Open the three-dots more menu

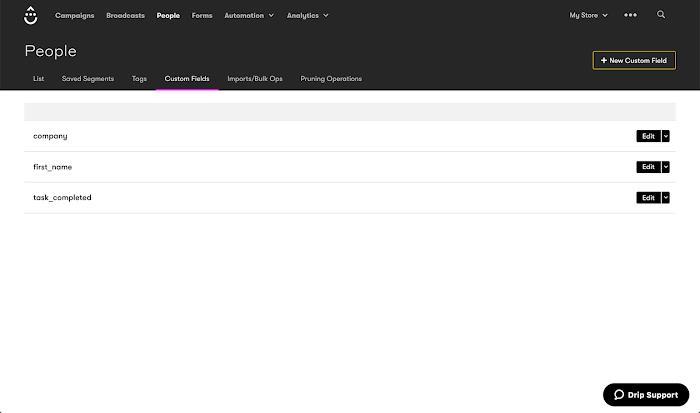[x=630, y=15]
